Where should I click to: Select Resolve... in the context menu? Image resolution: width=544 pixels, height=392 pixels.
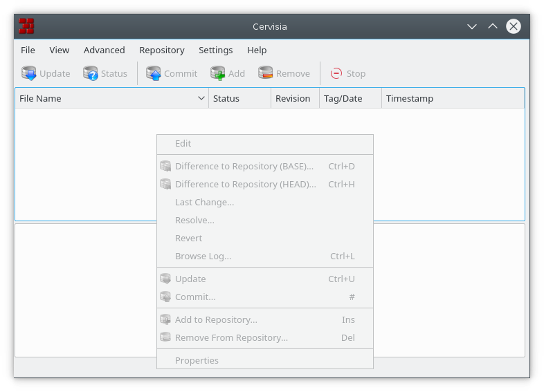[265, 220]
